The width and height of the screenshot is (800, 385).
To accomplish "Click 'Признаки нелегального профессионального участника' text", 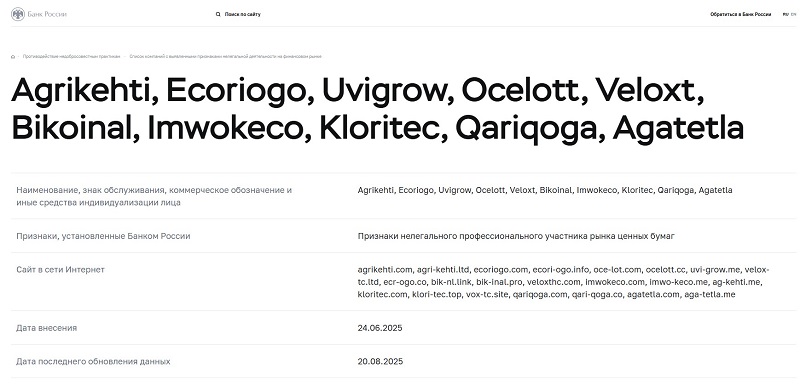I will click(516, 237).
